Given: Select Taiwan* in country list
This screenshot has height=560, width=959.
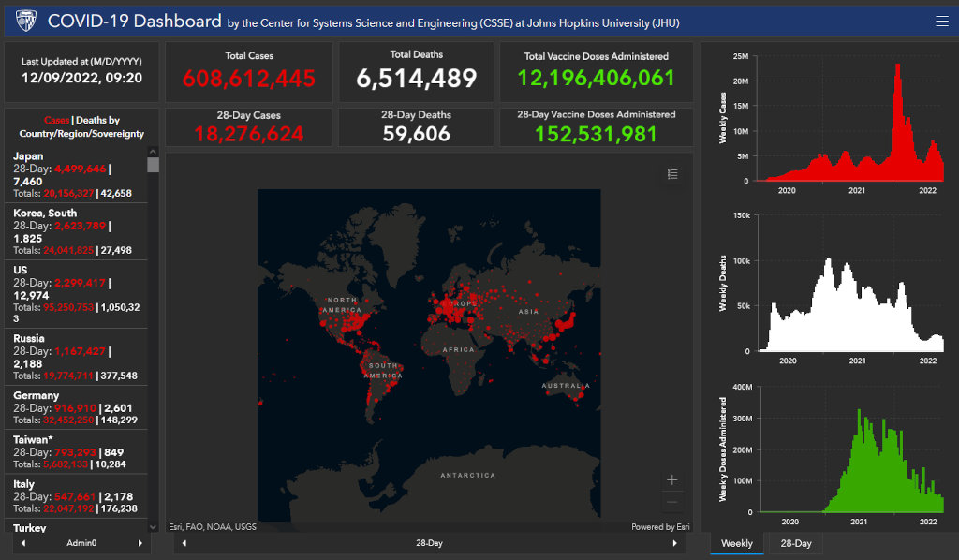Looking at the screenshot, I should 76,451.
